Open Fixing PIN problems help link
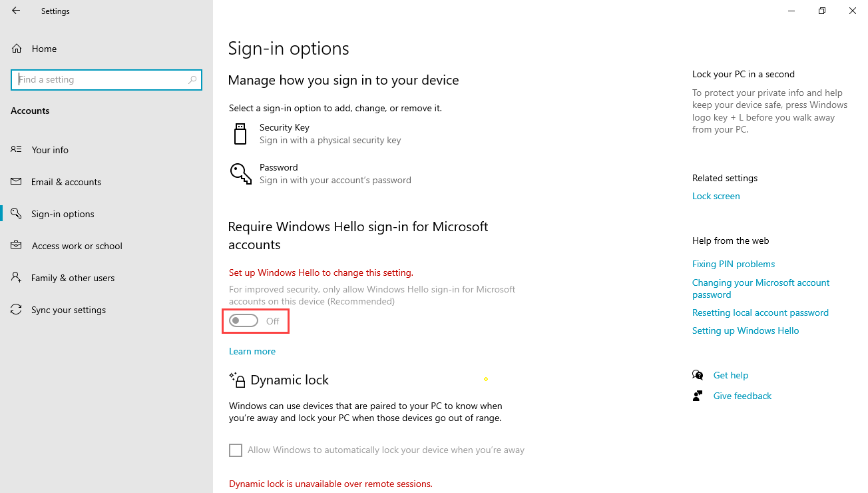The image size is (868, 493). [734, 264]
